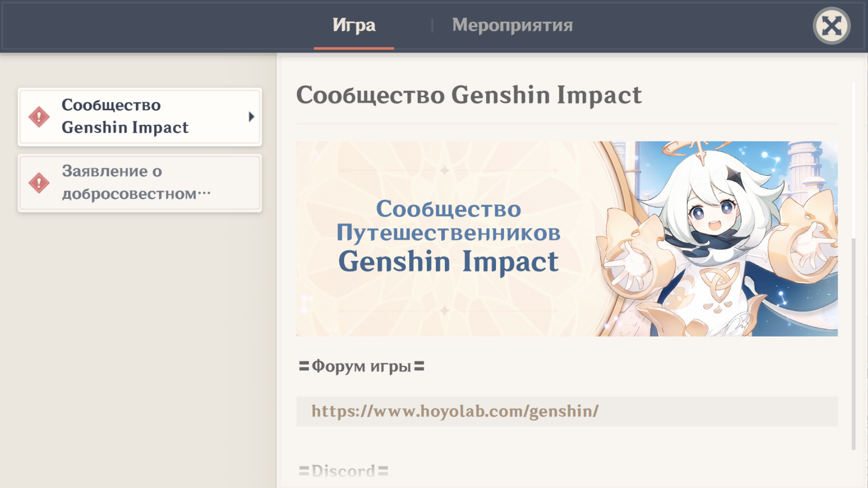Close the notice window with X button

[831, 26]
